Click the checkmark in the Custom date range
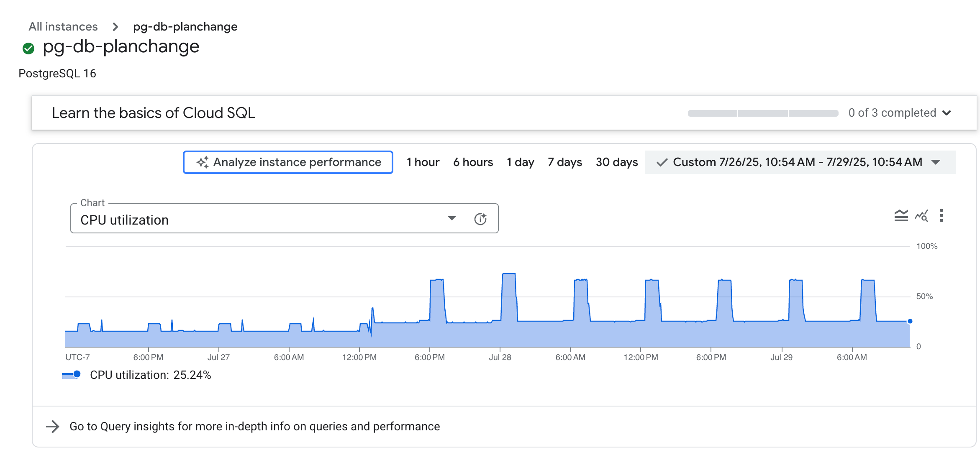This screenshot has height=450, width=980. 662,162
